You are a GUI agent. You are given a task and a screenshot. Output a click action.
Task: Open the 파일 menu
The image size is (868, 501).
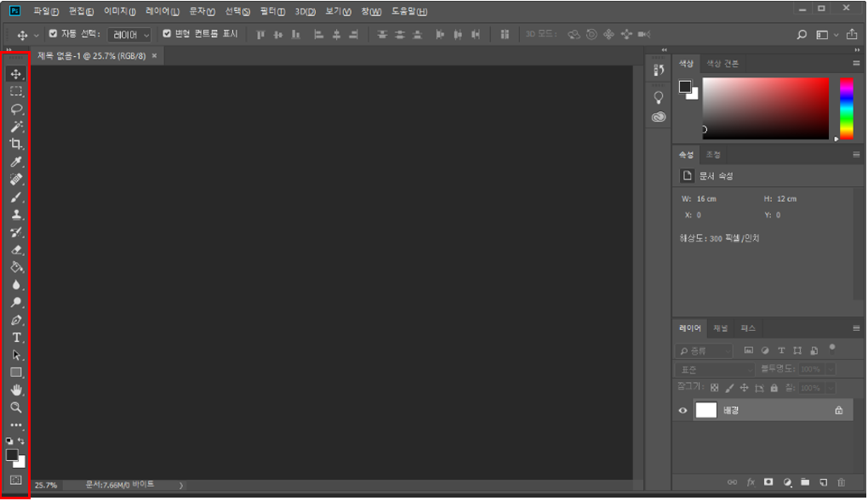point(45,11)
